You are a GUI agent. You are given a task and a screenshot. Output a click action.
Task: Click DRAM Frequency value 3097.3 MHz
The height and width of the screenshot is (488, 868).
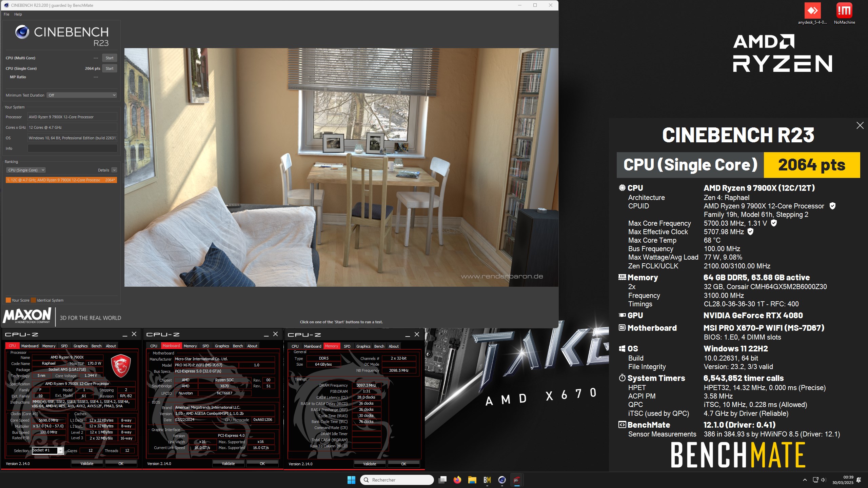[x=366, y=385]
